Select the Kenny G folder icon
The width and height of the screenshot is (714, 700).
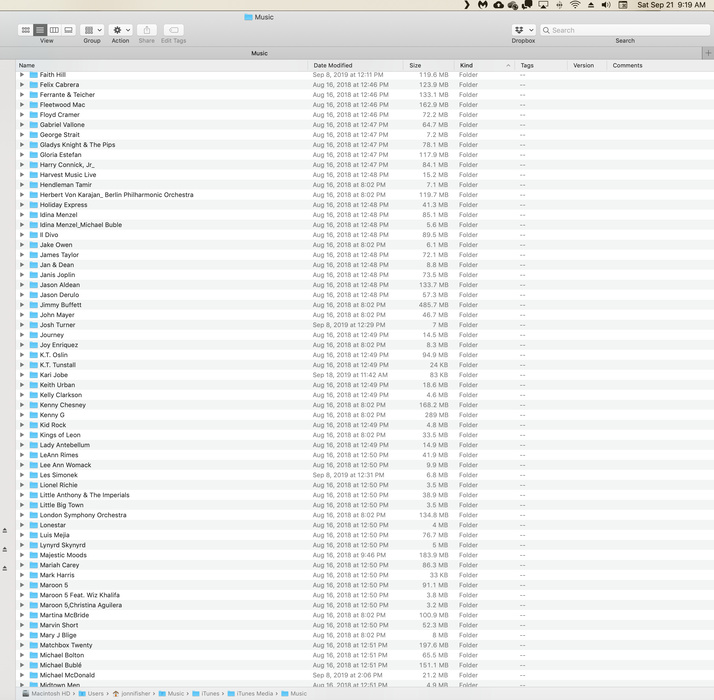coord(33,415)
